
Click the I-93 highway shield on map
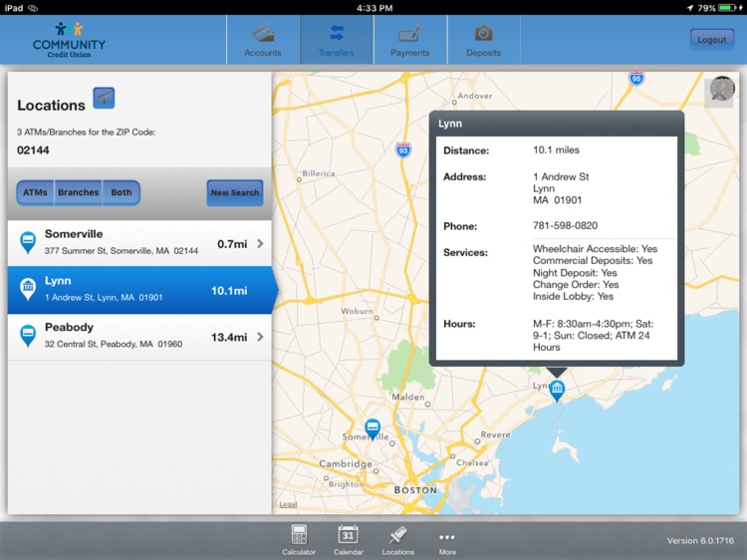[403, 150]
